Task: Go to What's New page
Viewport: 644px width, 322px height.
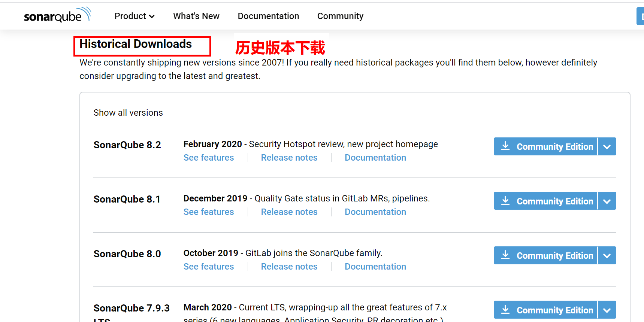Action: click(x=196, y=16)
